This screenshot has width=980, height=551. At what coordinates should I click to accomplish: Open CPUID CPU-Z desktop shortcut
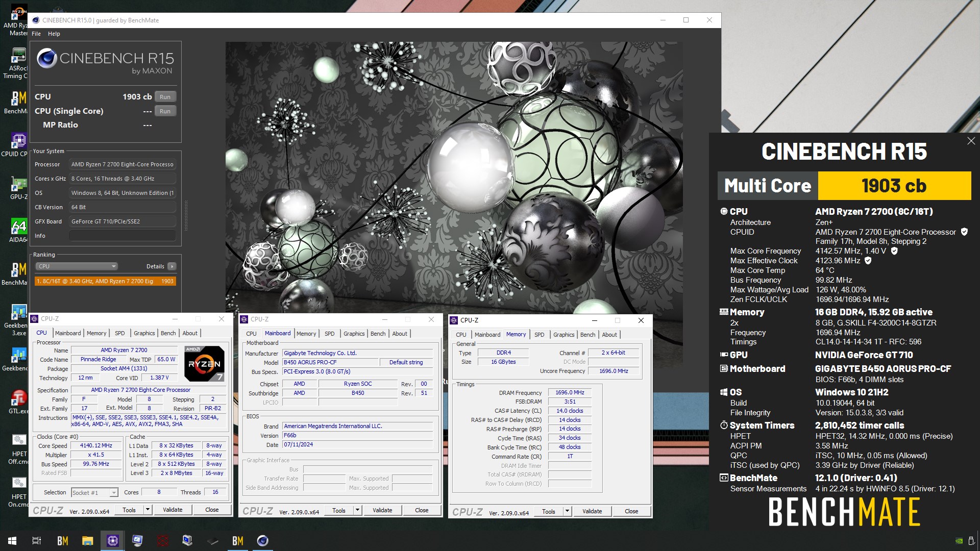15,144
